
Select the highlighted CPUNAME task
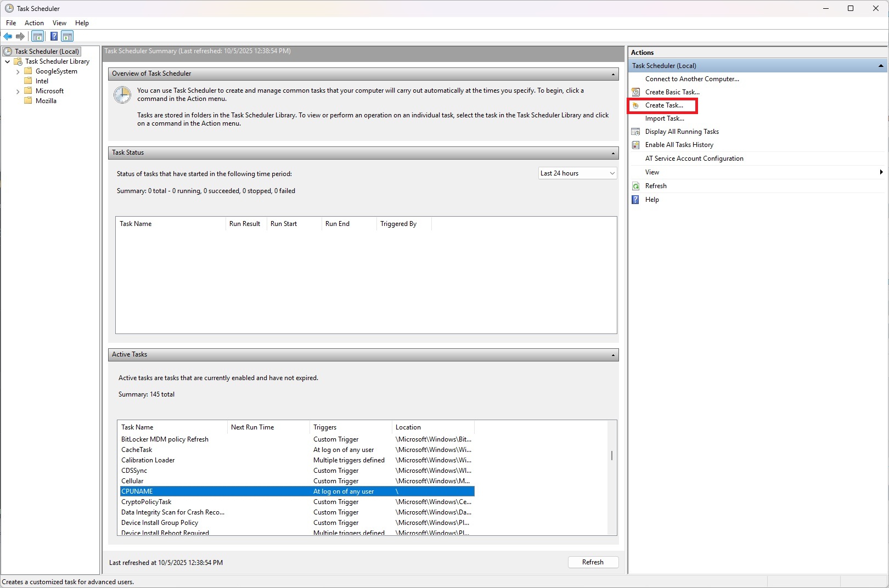click(296, 491)
